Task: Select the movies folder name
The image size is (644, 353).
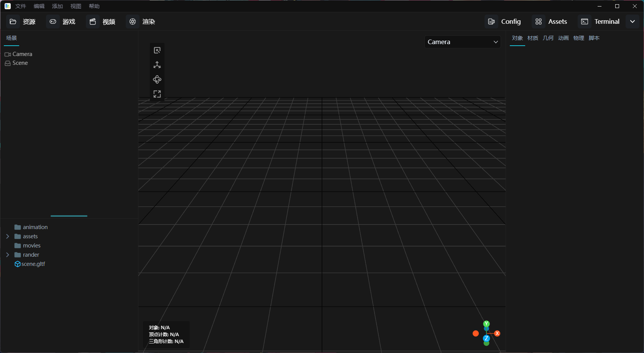Action: click(x=32, y=246)
